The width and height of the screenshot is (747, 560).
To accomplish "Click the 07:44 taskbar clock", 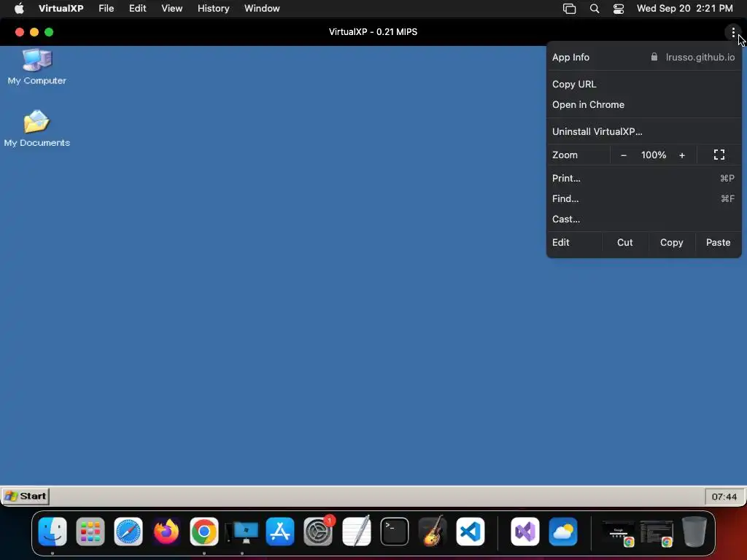I will [x=724, y=497].
